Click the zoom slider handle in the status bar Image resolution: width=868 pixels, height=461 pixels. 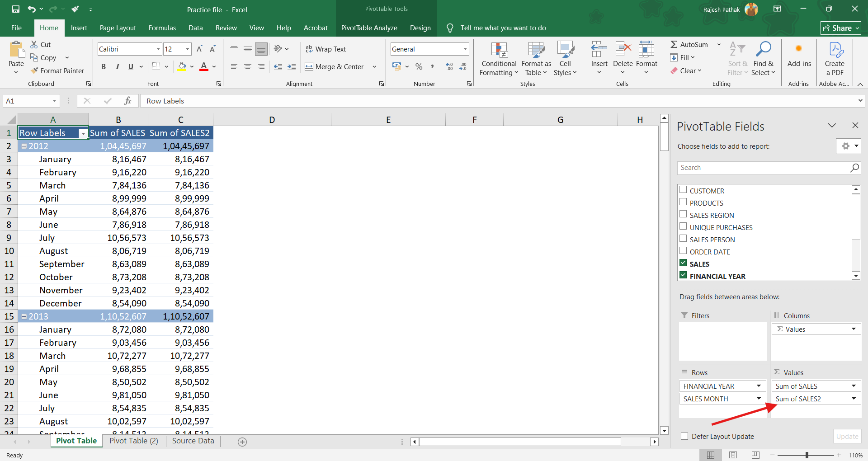807,455
